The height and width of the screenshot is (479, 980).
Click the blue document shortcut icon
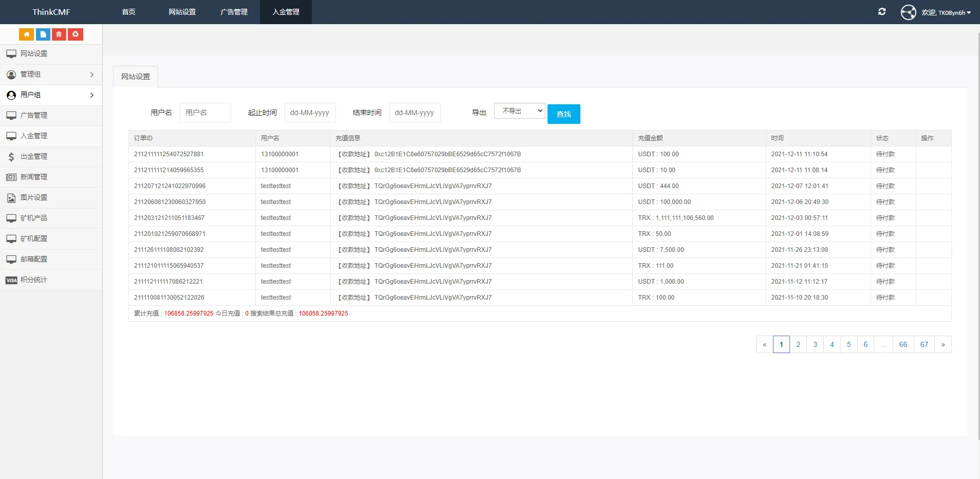pyautogui.click(x=43, y=34)
